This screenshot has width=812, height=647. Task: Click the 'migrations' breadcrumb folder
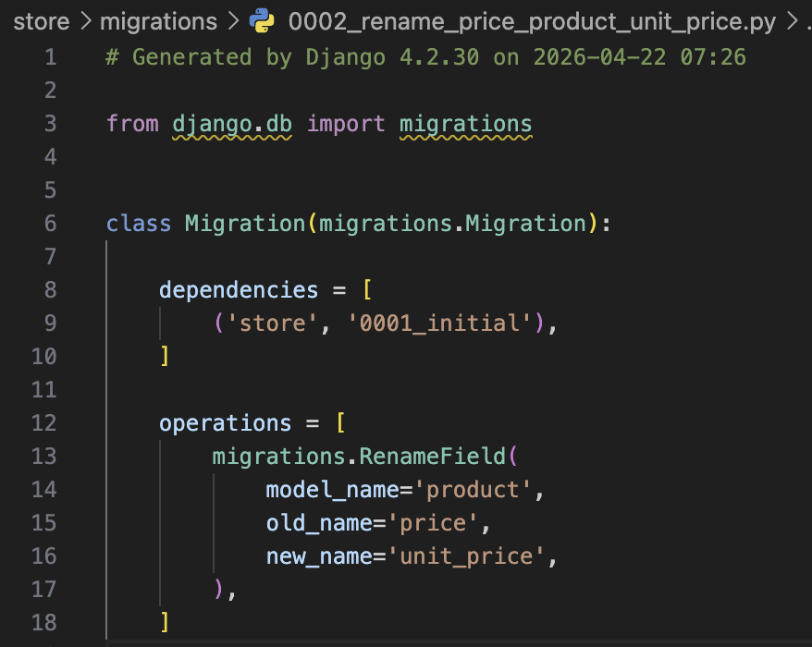point(158,22)
